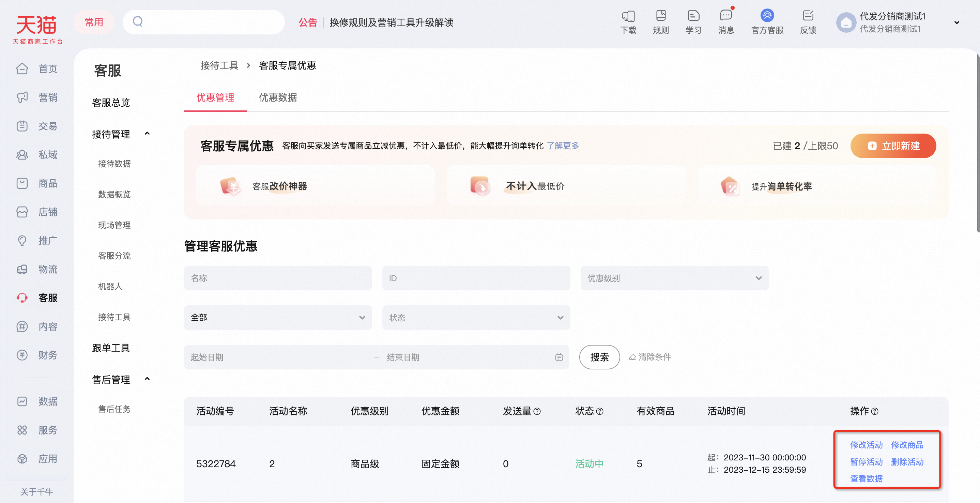Click the 天猫 logo
The height and width of the screenshot is (503, 980).
click(x=37, y=29)
